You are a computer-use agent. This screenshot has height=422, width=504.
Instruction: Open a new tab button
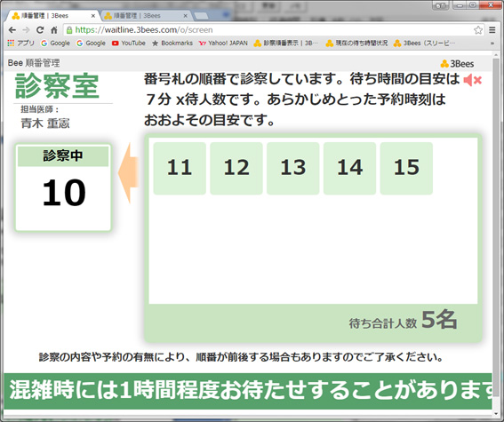(202, 16)
